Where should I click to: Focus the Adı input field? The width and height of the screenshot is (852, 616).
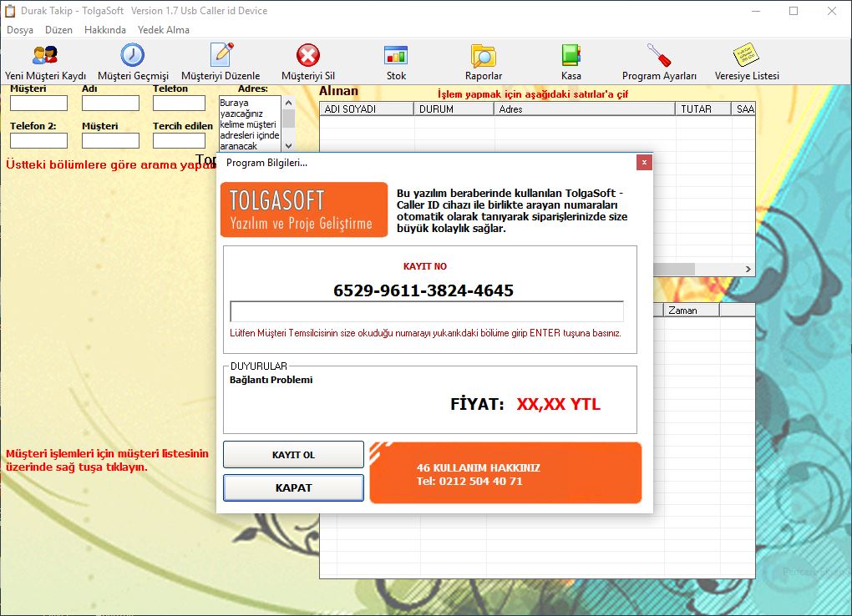(110, 104)
